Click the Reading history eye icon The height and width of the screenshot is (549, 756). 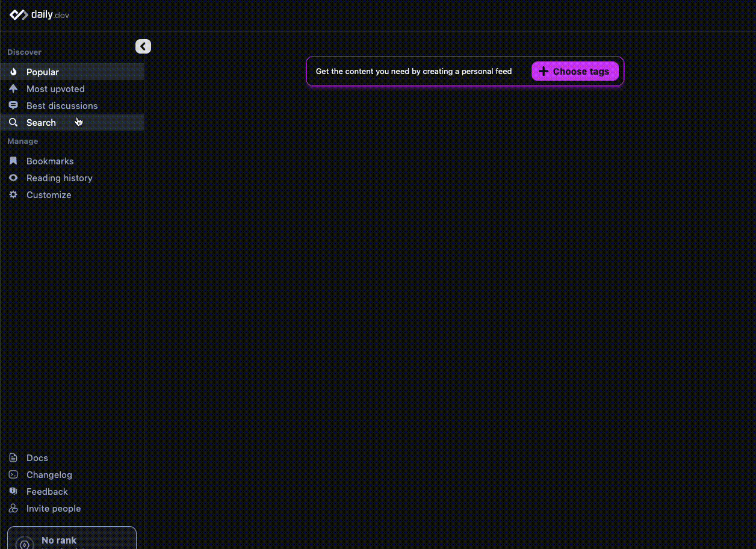tap(13, 178)
